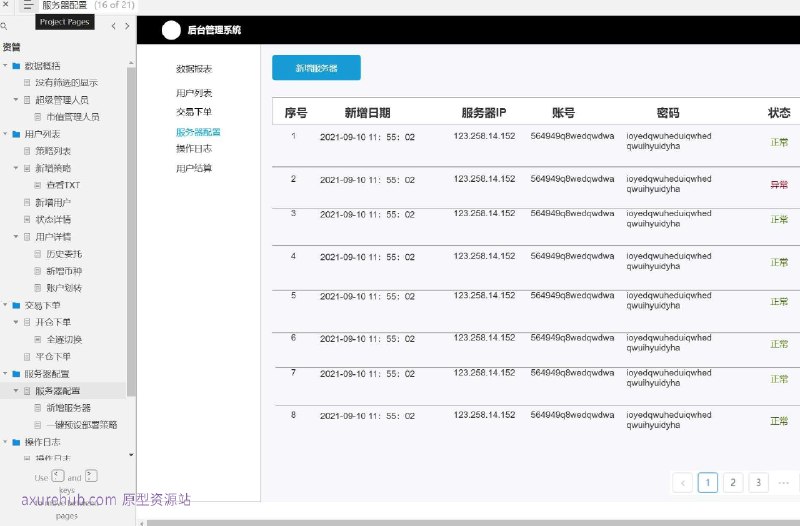This screenshot has width=800, height=526.
Task: Go to next page with right arrow
Action: [127, 26]
